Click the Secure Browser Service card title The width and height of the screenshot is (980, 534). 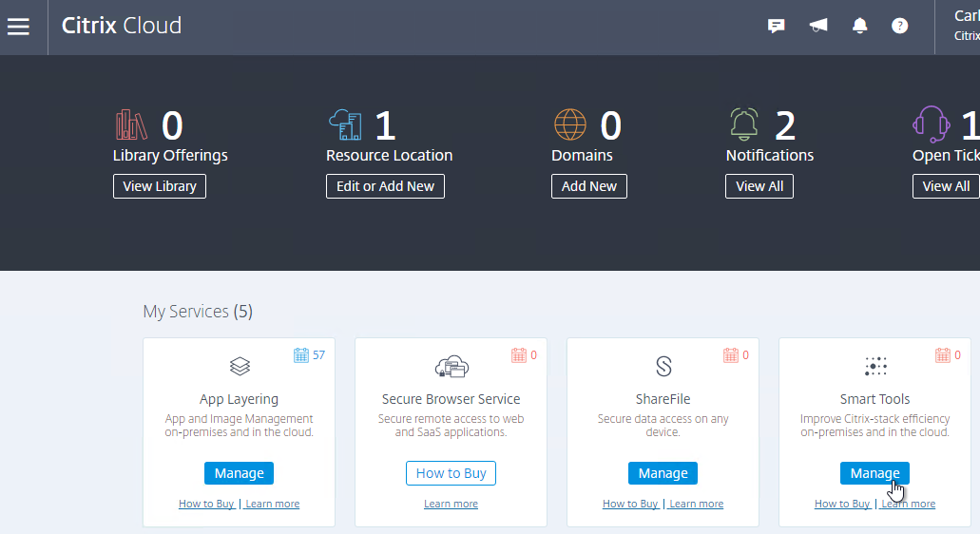tap(451, 399)
